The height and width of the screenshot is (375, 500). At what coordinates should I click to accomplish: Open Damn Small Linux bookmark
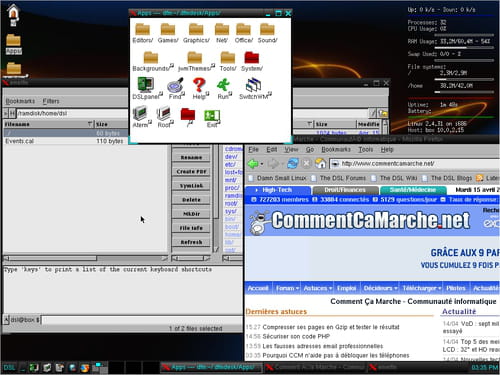click(277, 178)
